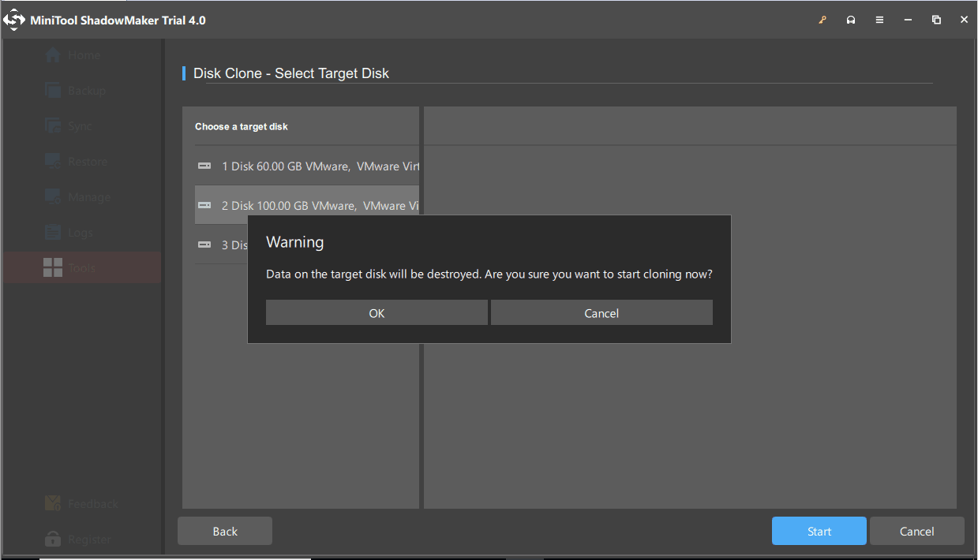Click the Feedback icon
The width and height of the screenshot is (978, 560).
(52, 503)
